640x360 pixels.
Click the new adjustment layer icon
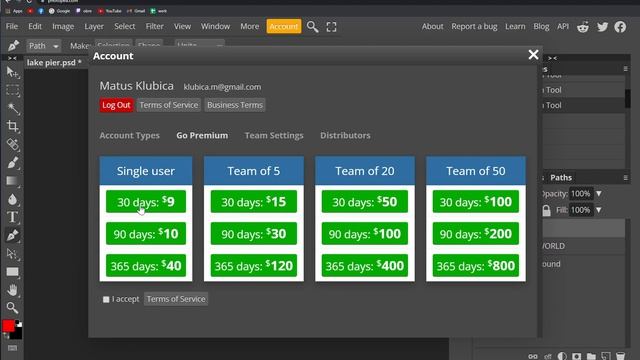[562, 356]
